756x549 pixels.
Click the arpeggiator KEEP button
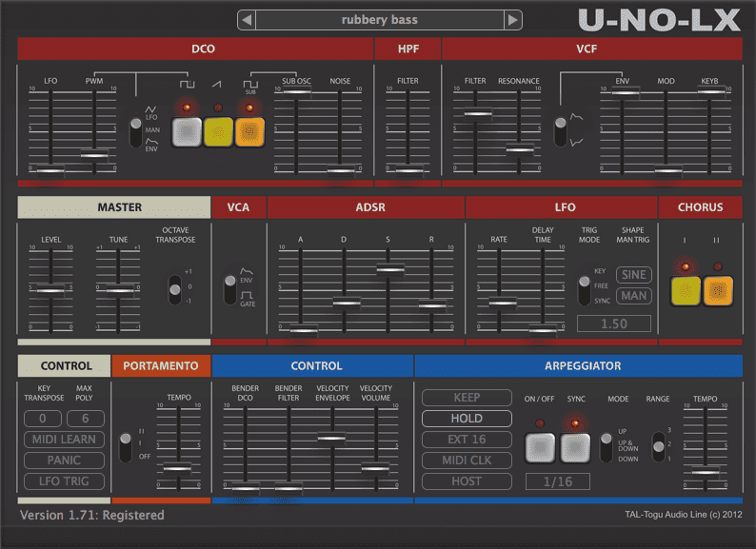pos(467,398)
